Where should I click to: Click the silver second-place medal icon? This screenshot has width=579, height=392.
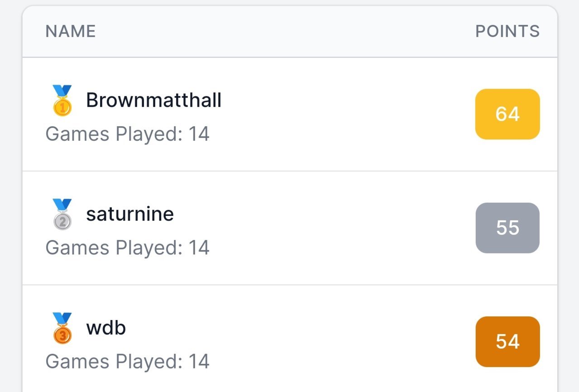tap(62, 214)
